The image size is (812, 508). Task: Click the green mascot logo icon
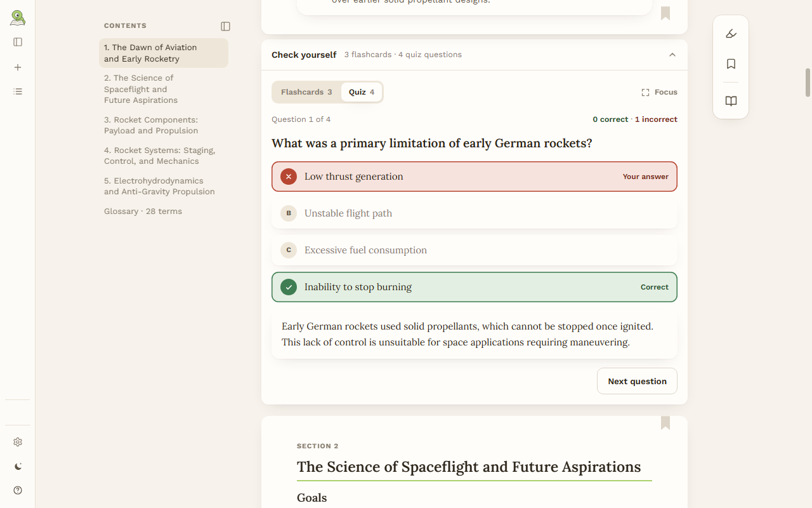point(18,18)
